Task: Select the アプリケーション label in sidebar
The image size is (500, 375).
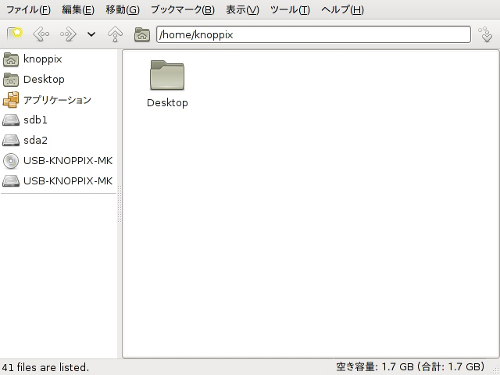Action: (57, 100)
